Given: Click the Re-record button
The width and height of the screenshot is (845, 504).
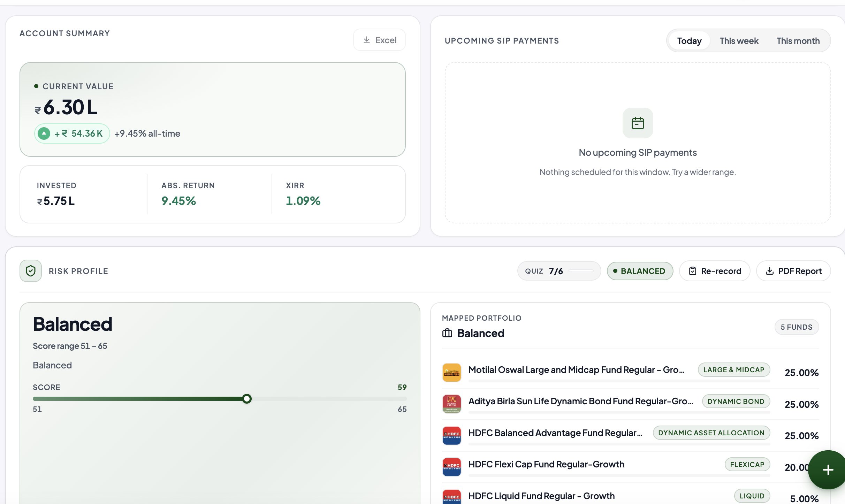Looking at the screenshot, I should pyautogui.click(x=715, y=271).
